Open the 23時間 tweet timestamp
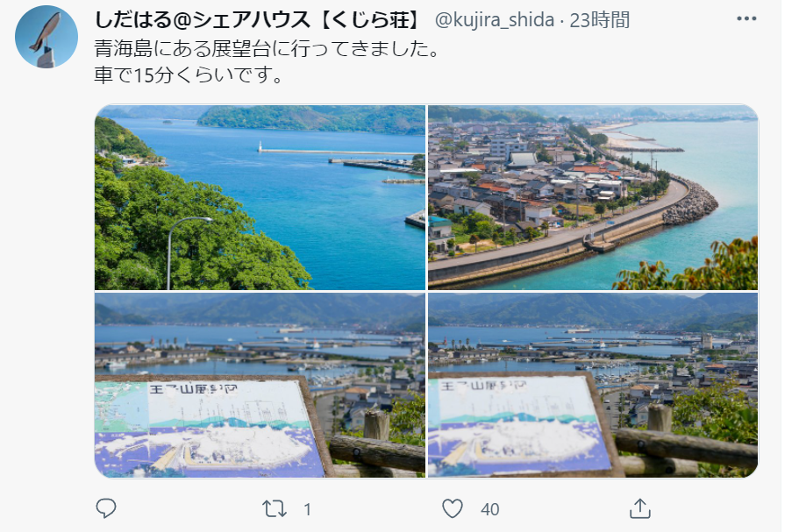The width and height of the screenshot is (806, 532). (x=599, y=20)
